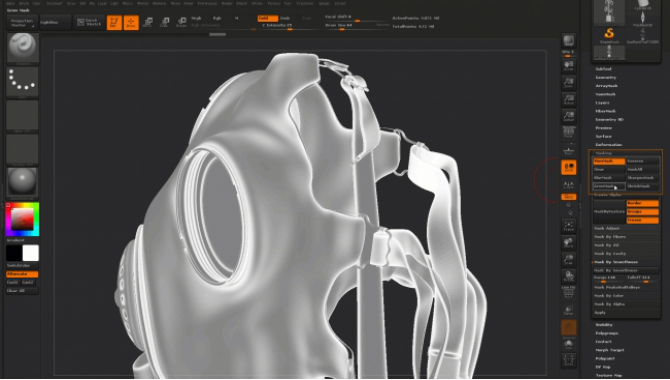Expand the Deformation sub-palette
Viewport: 670px width, 380px height.
coord(609,145)
